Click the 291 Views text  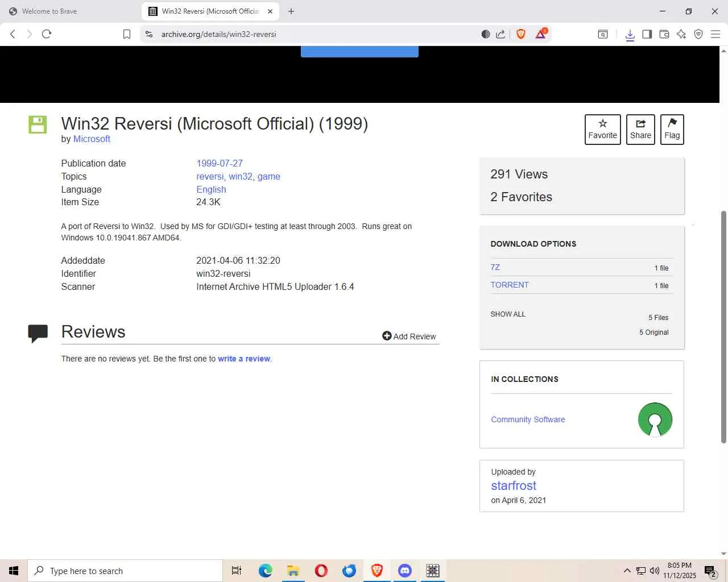(519, 174)
